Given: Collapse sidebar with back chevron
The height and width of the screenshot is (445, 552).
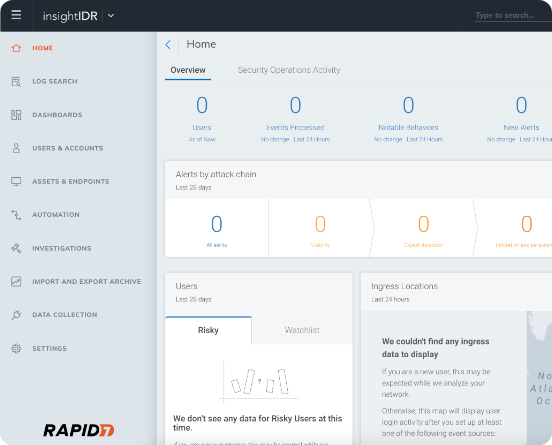Looking at the screenshot, I should tap(168, 45).
